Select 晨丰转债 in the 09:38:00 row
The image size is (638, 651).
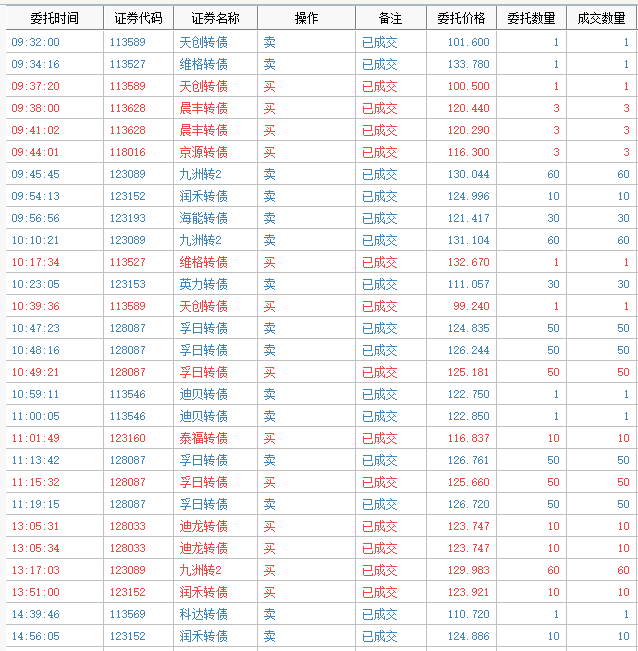203,108
